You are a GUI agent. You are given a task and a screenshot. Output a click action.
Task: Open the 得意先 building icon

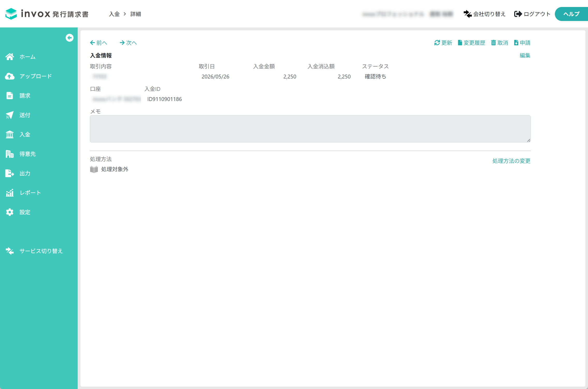pos(10,154)
